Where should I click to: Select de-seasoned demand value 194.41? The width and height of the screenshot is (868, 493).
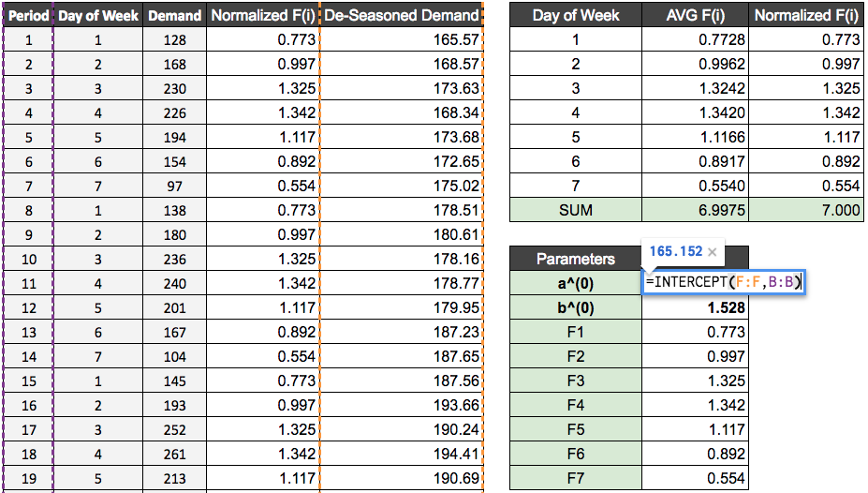tap(402, 454)
